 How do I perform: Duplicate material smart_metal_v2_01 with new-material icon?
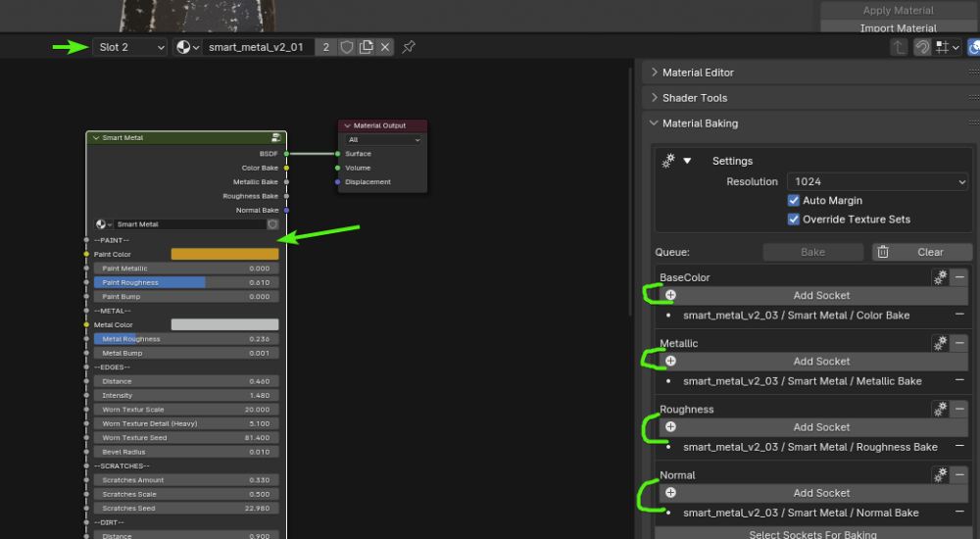(x=367, y=47)
